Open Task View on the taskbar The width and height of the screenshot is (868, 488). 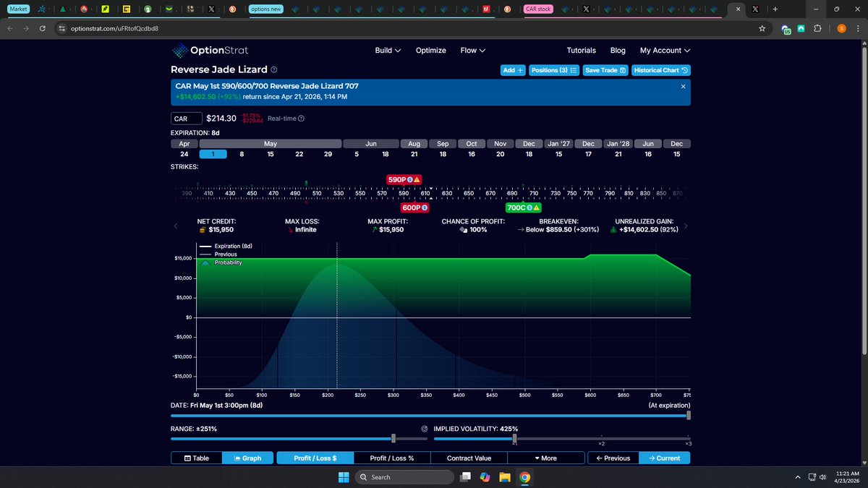coord(467,477)
